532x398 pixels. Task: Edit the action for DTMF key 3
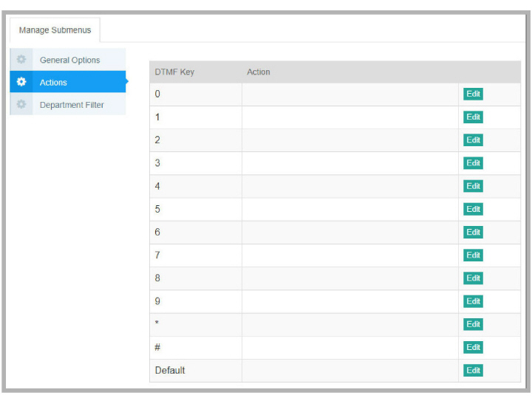[x=473, y=163]
